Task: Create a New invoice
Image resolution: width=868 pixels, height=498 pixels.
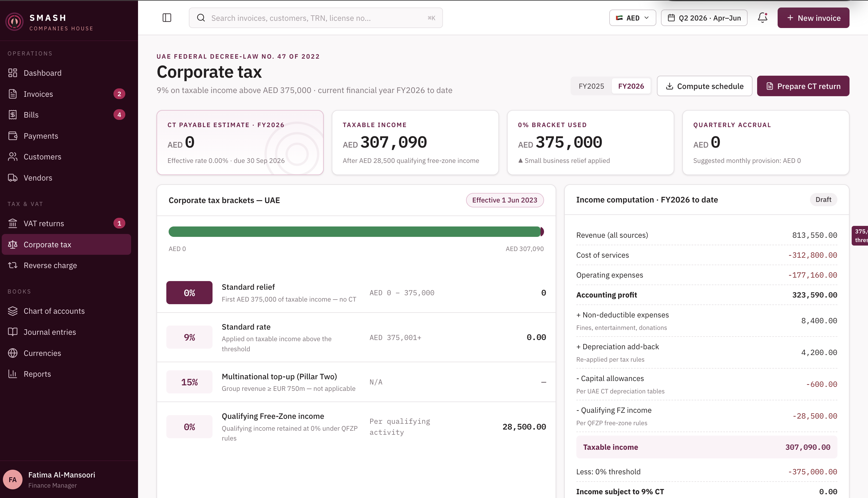Action: (x=813, y=18)
